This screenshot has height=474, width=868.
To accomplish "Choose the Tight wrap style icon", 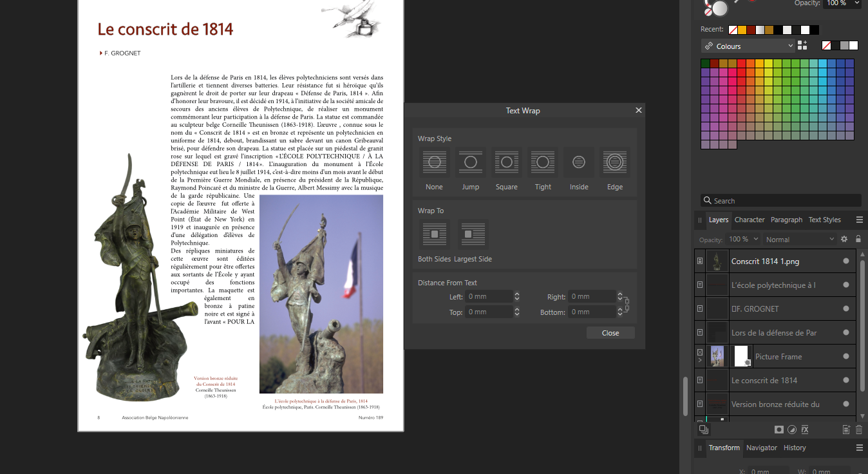I will click(543, 162).
